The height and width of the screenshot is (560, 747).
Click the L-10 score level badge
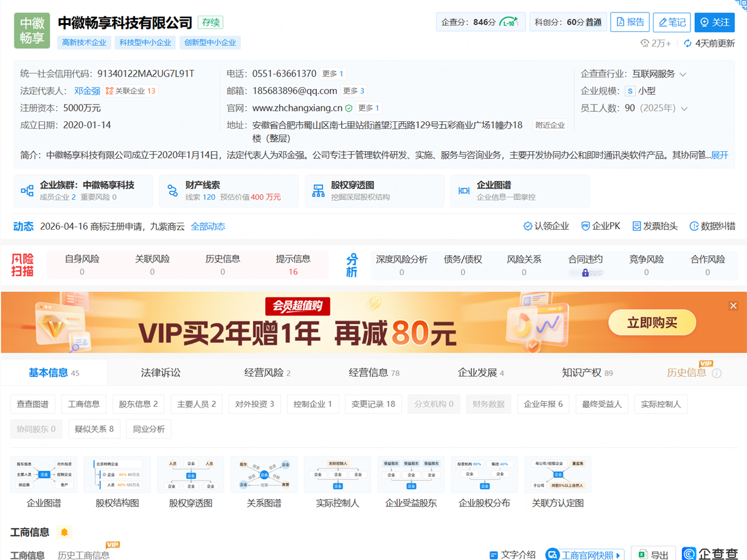coord(509,22)
